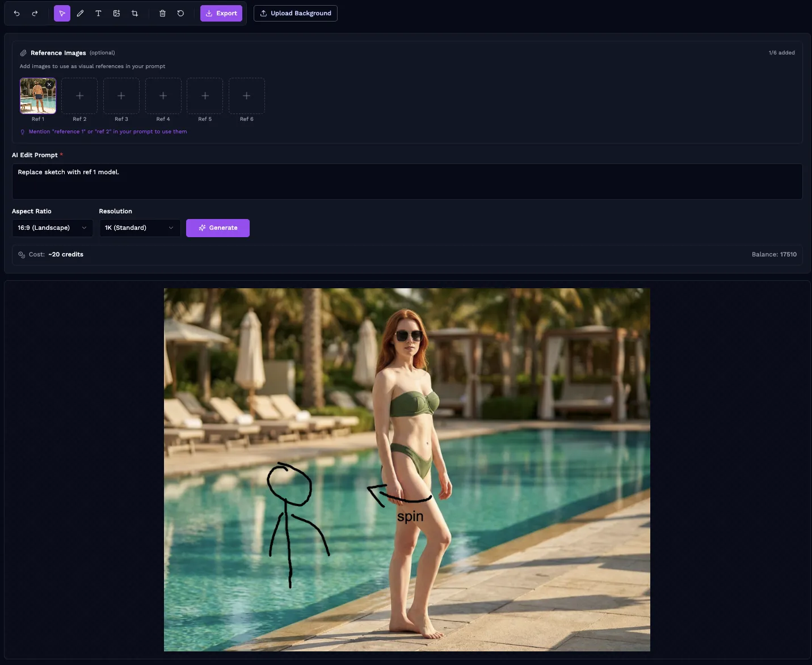Add an image to Ref 6 slot

246,96
